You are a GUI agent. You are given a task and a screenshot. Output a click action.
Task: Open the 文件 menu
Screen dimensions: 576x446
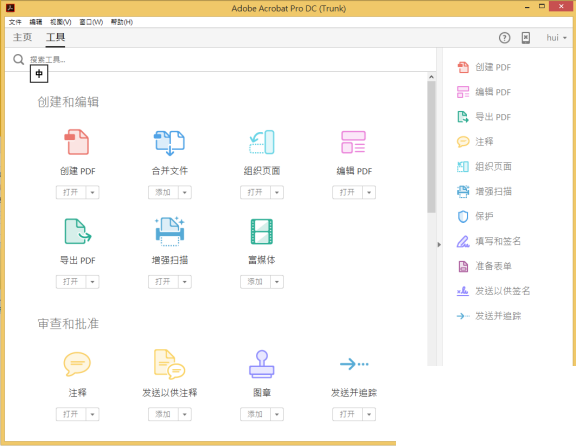tap(15, 22)
